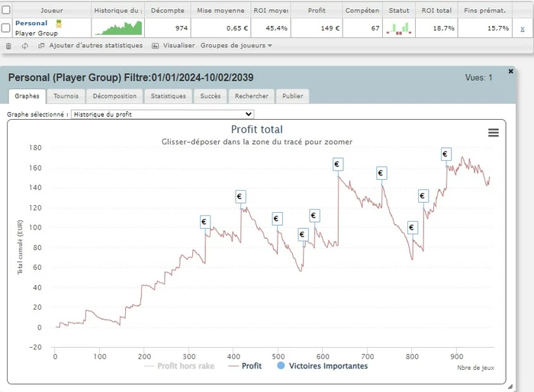This screenshot has height=392, width=534.
Task: Click the Visualiser button
Action: coord(179,45)
